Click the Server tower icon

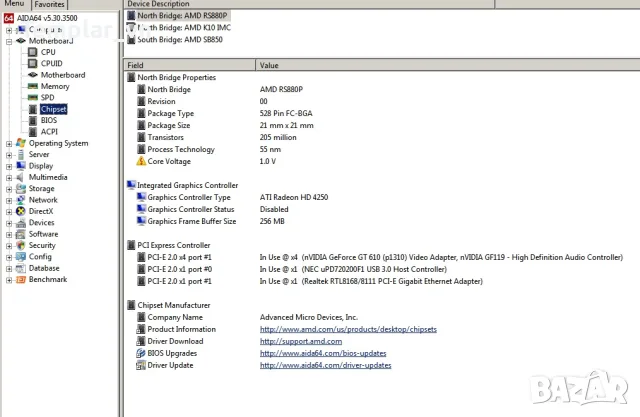21,155
